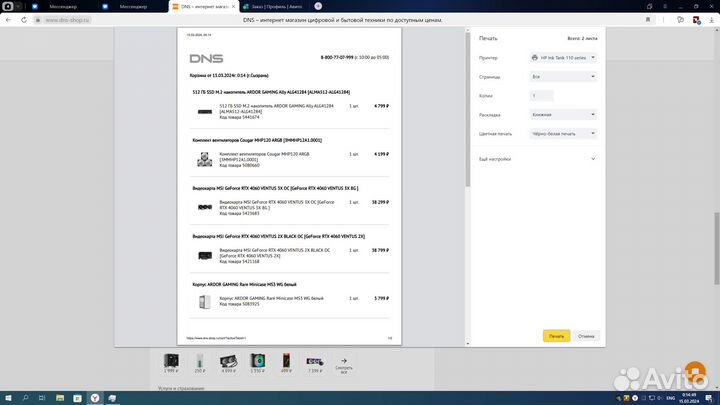Click the SSD ARDOR GAMING Ally thumbnail
720x405 pixels.
pyautogui.click(x=205, y=112)
